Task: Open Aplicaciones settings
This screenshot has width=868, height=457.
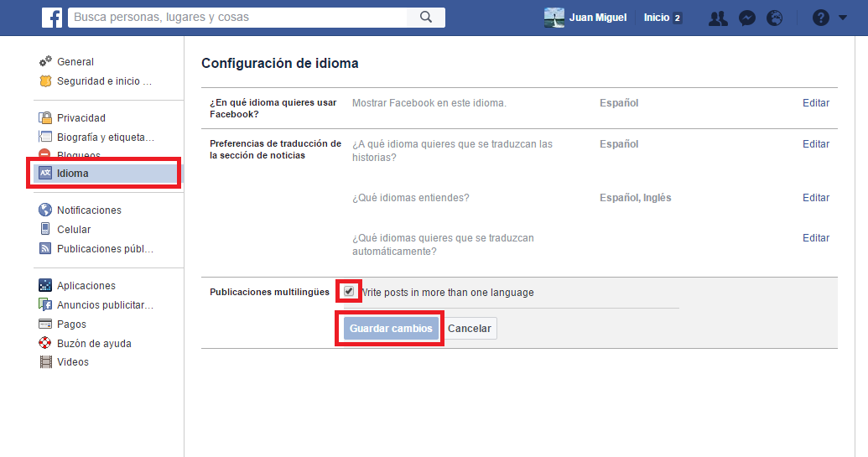Action: tap(86, 285)
